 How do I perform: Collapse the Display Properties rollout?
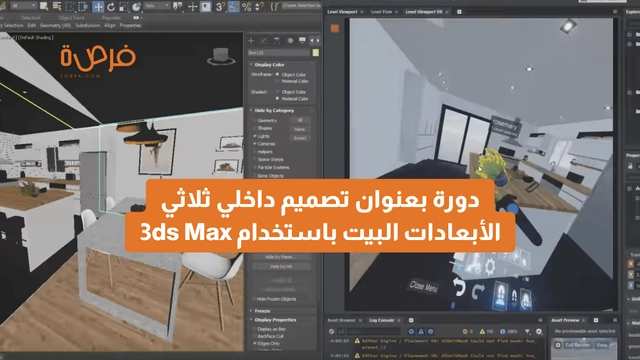[276, 320]
